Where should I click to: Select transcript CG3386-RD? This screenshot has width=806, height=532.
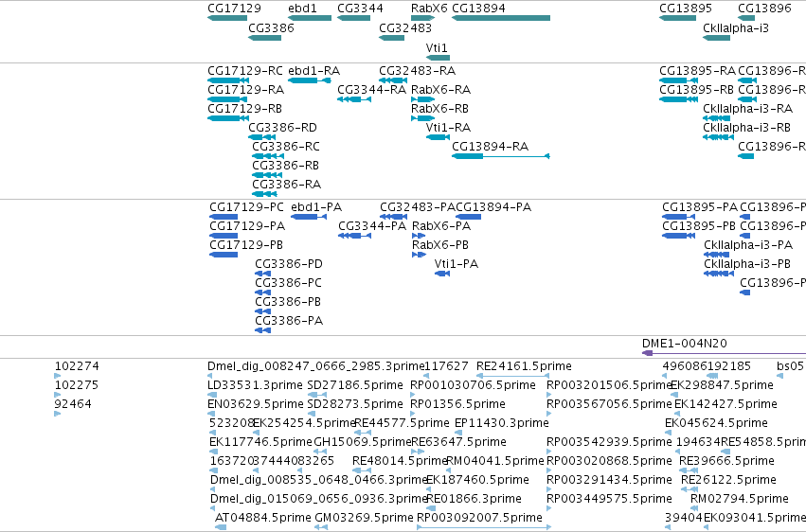(262, 137)
